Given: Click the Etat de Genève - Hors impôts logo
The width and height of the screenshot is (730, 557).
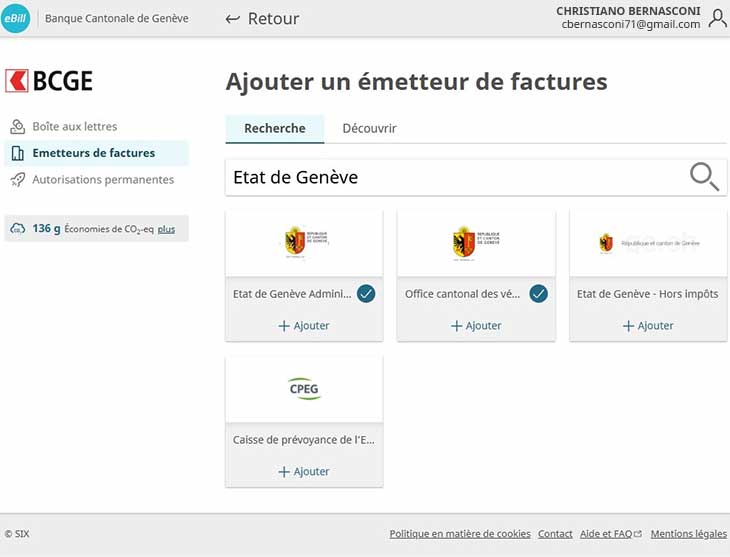Looking at the screenshot, I should pyautogui.click(x=649, y=243).
